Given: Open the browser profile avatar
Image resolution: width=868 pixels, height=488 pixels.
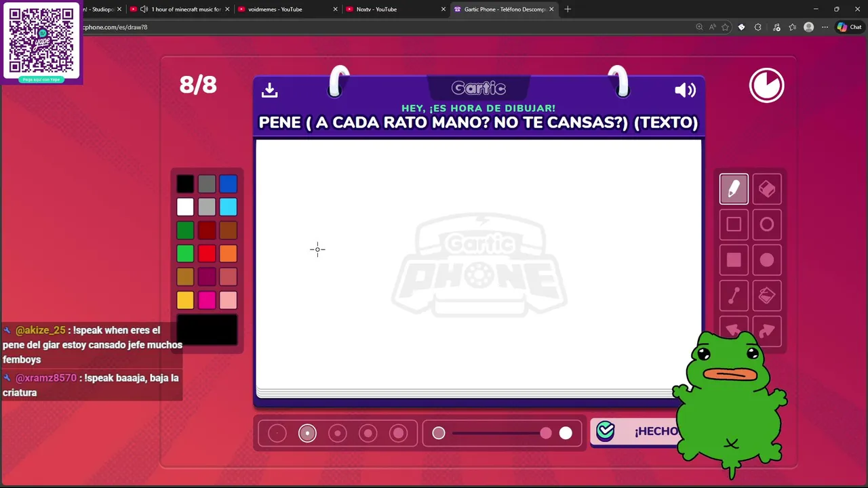Looking at the screenshot, I should click(808, 27).
